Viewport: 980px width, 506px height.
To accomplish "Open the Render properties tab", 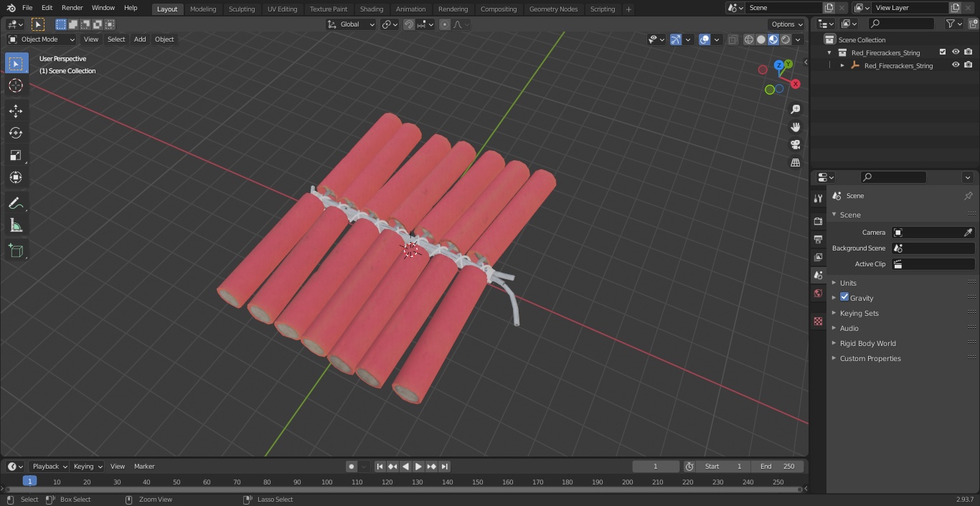I will click(x=818, y=221).
